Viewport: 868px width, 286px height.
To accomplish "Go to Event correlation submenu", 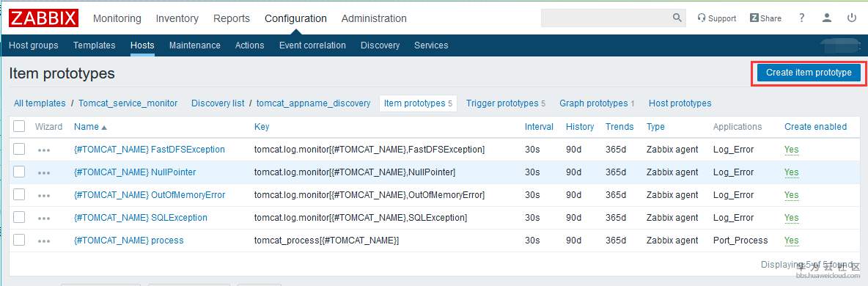I will point(312,45).
